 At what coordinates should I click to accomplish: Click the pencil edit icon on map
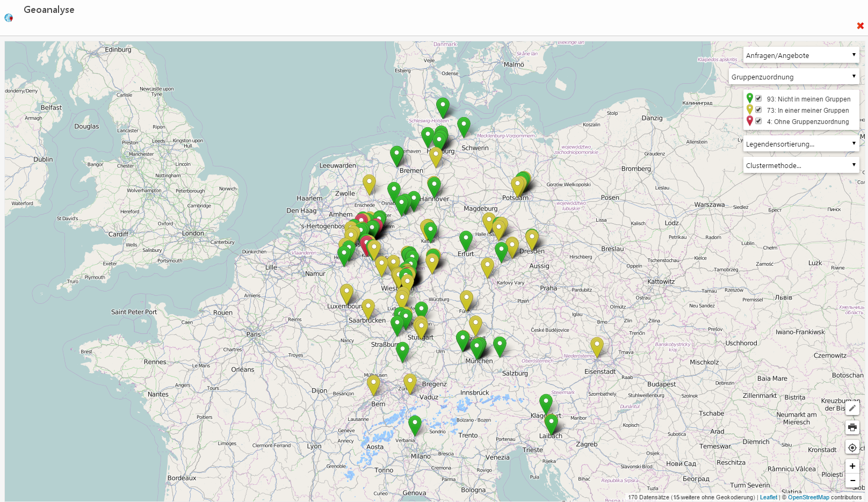[x=852, y=408]
